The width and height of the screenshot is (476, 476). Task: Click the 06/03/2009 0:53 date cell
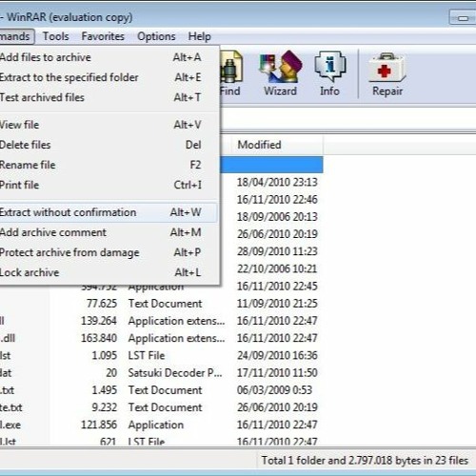(x=274, y=390)
